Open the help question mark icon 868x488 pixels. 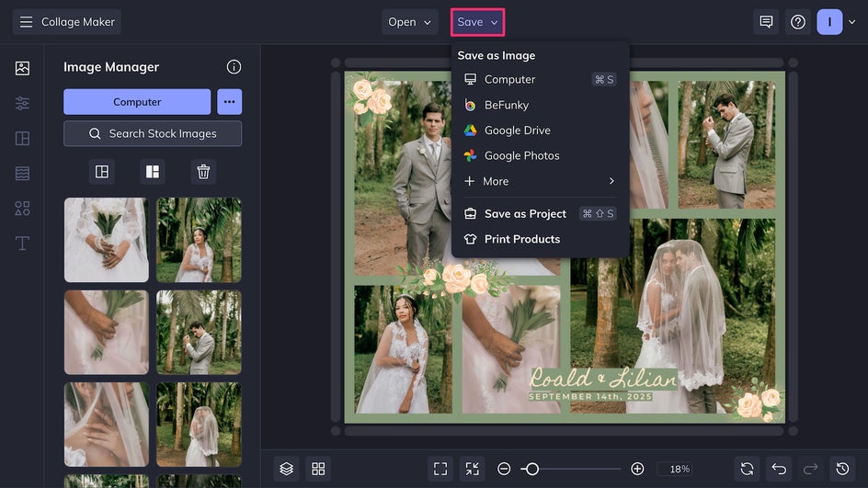[798, 22]
